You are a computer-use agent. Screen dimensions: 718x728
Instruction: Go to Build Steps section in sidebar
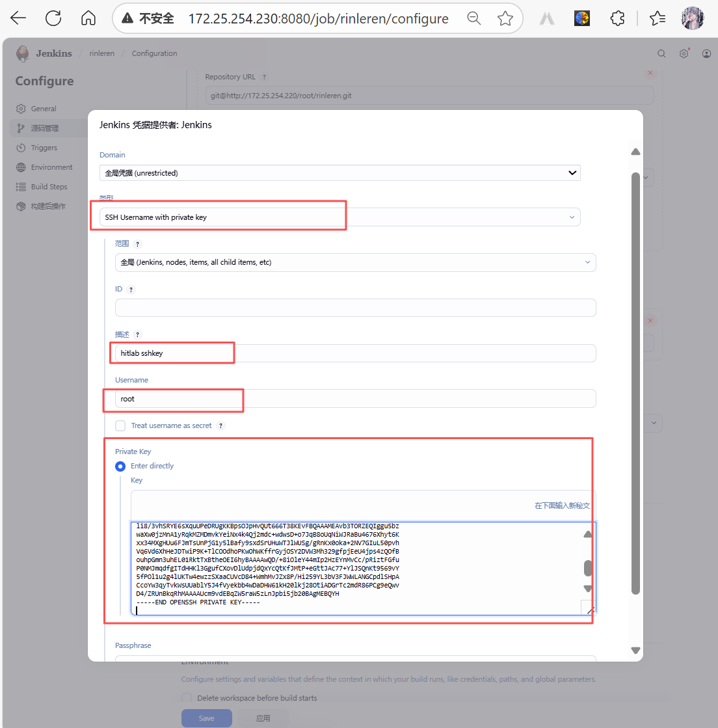pyautogui.click(x=49, y=187)
